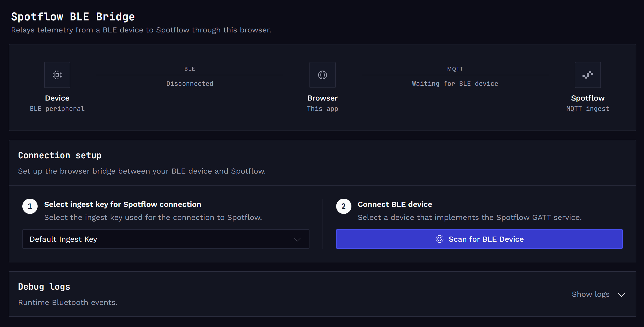Image resolution: width=644 pixels, height=327 pixels.
Task: Click the 'Device' node label
Action: [57, 98]
